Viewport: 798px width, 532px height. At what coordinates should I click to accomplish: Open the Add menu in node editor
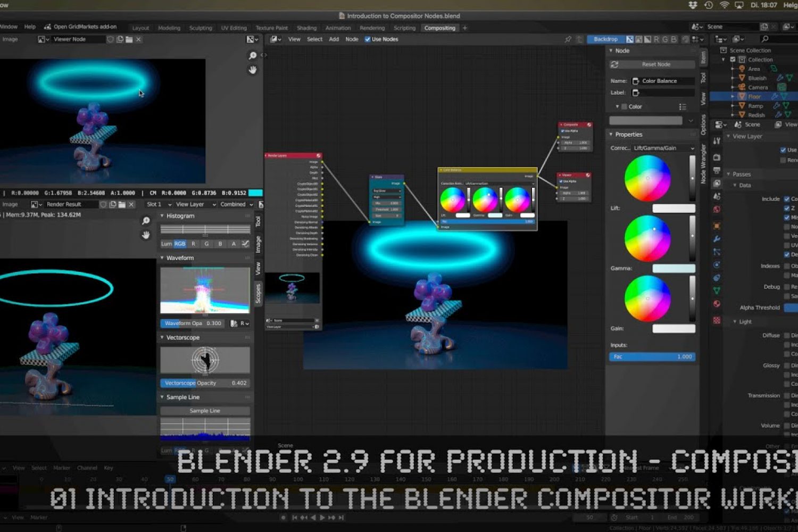coord(334,39)
